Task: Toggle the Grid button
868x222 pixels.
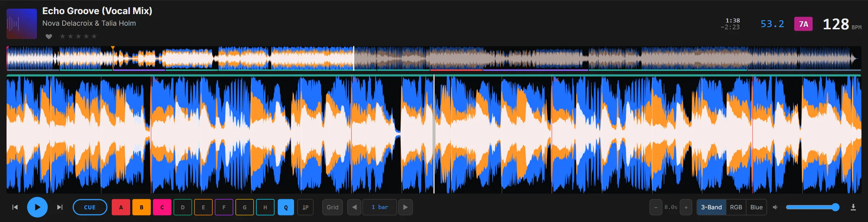Action: 332,207
